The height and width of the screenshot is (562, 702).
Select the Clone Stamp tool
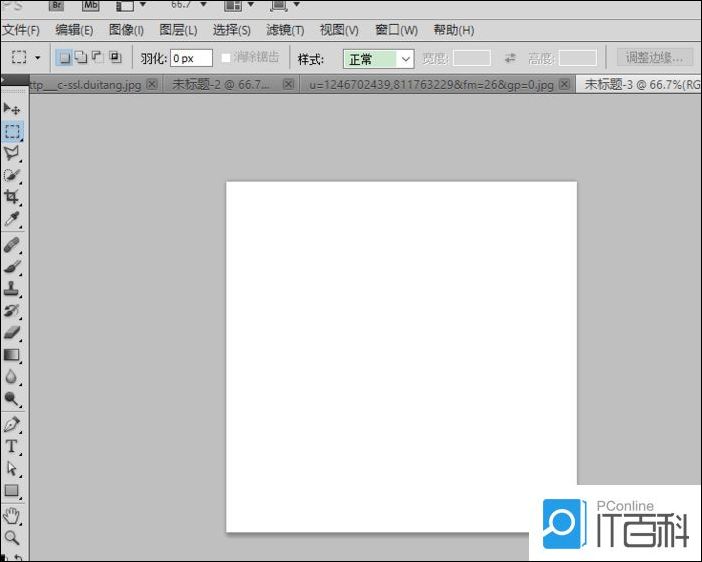pos(12,288)
